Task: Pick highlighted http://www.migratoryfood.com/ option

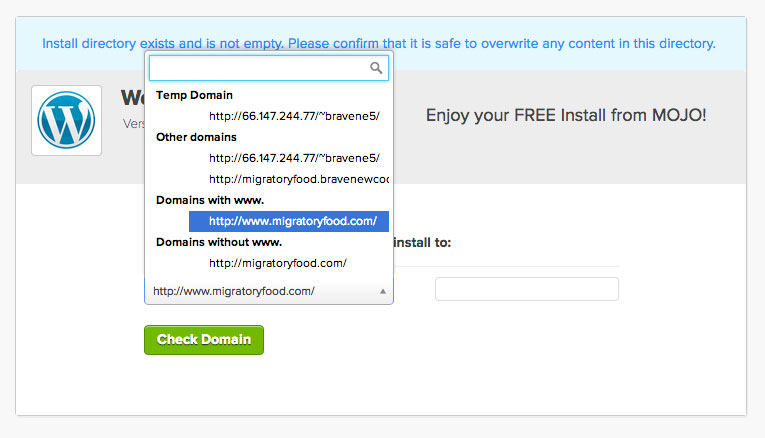Action: coord(289,221)
